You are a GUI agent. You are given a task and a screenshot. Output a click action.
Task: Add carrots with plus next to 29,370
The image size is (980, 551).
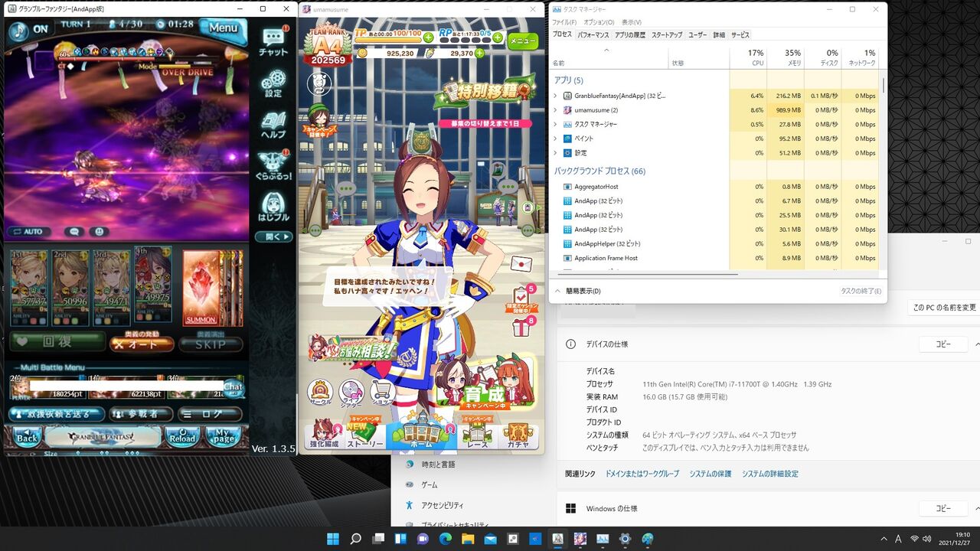coord(480,54)
